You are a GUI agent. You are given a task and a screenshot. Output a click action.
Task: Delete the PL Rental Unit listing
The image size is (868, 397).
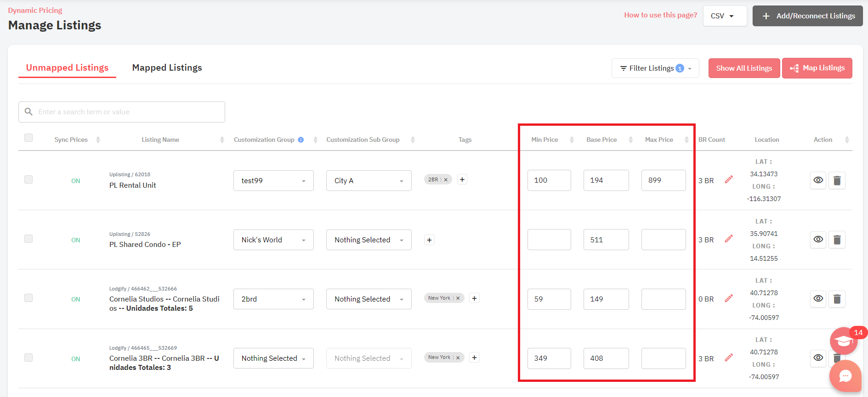837,180
